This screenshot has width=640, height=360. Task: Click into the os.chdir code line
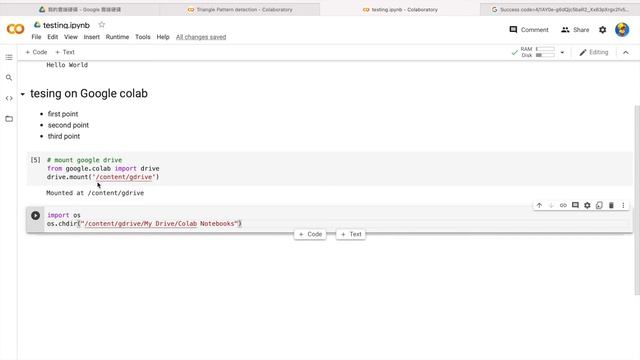pos(144,224)
